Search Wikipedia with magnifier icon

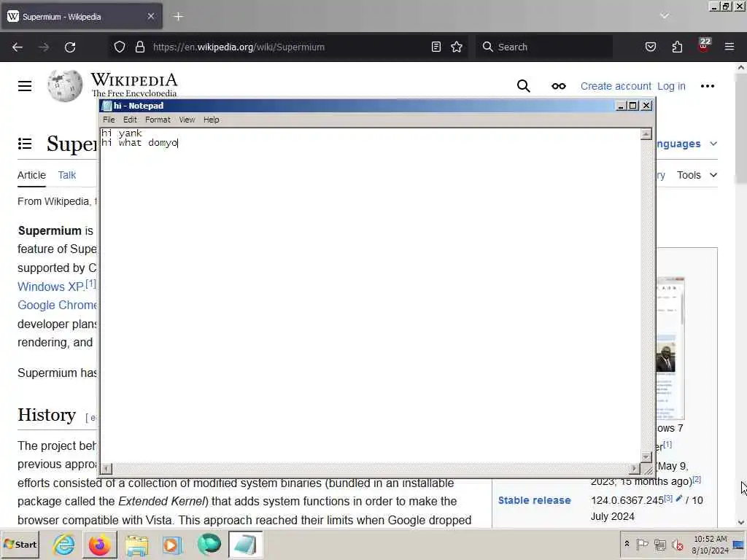(x=523, y=86)
